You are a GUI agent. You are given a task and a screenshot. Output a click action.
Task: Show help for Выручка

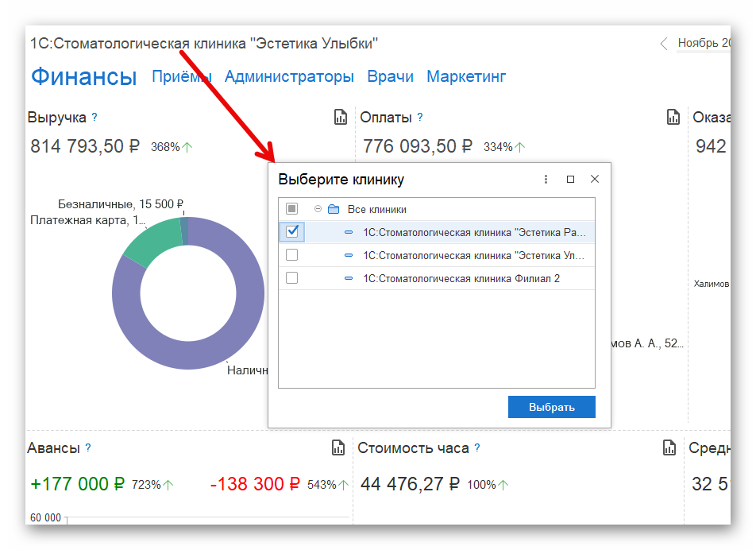94,117
